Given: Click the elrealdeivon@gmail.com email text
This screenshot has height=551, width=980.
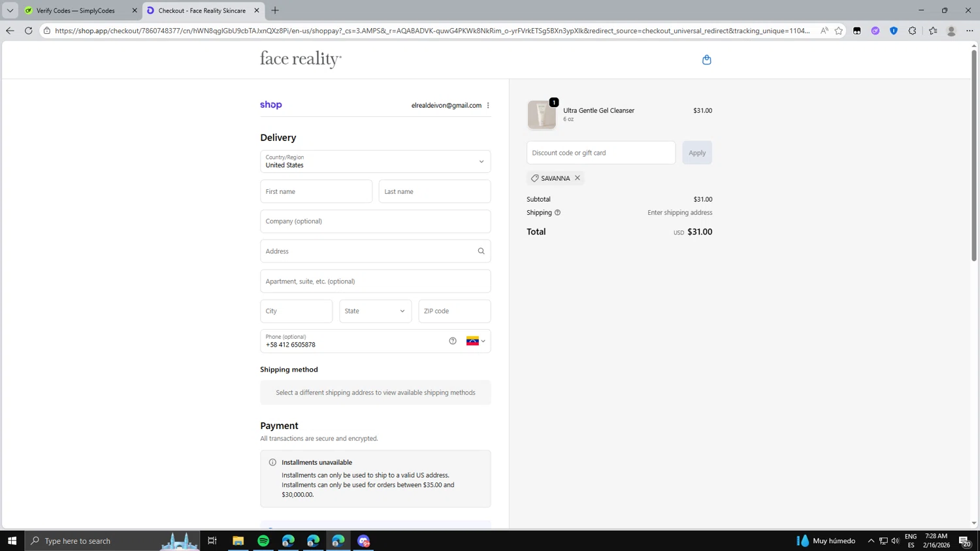Looking at the screenshot, I should tap(446, 105).
